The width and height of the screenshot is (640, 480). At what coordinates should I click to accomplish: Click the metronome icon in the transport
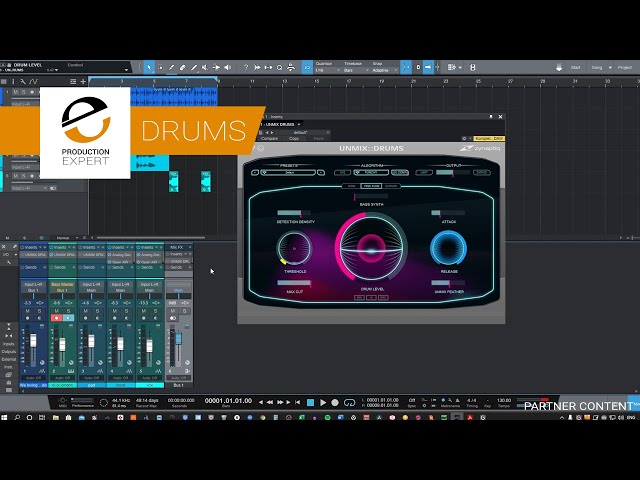[x=457, y=400]
